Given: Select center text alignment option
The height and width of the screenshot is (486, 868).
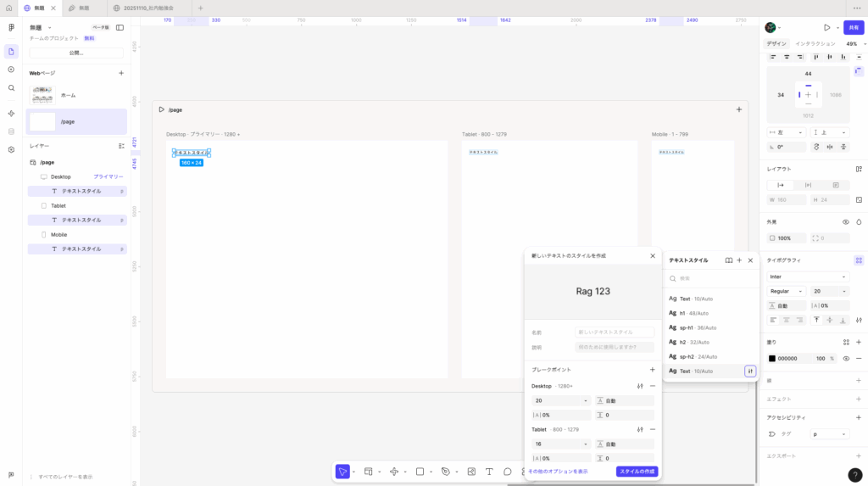Looking at the screenshot, I should (x=786, y=320).
